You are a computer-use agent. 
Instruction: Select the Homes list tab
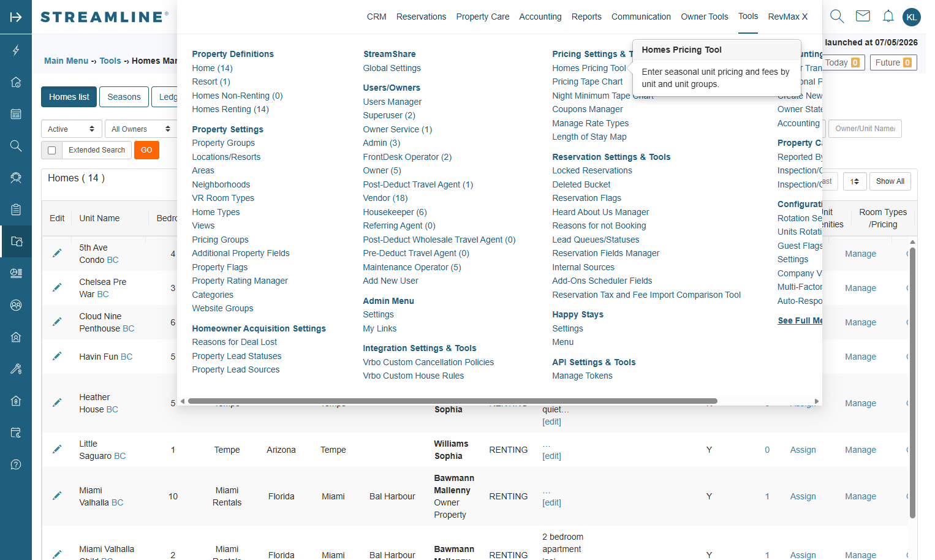click(x=69, y=97)
